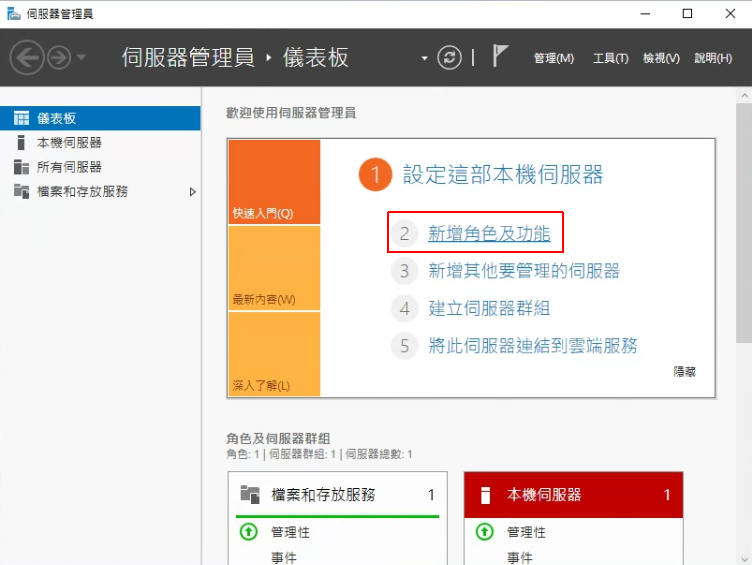Open the 工具(T) menu
752x565 pixels.
[610, 58]
